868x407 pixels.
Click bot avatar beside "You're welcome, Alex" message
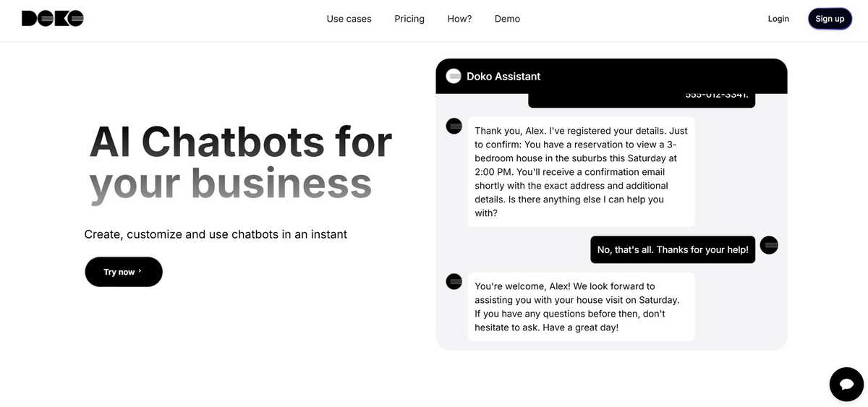click(x=454, y=281)
